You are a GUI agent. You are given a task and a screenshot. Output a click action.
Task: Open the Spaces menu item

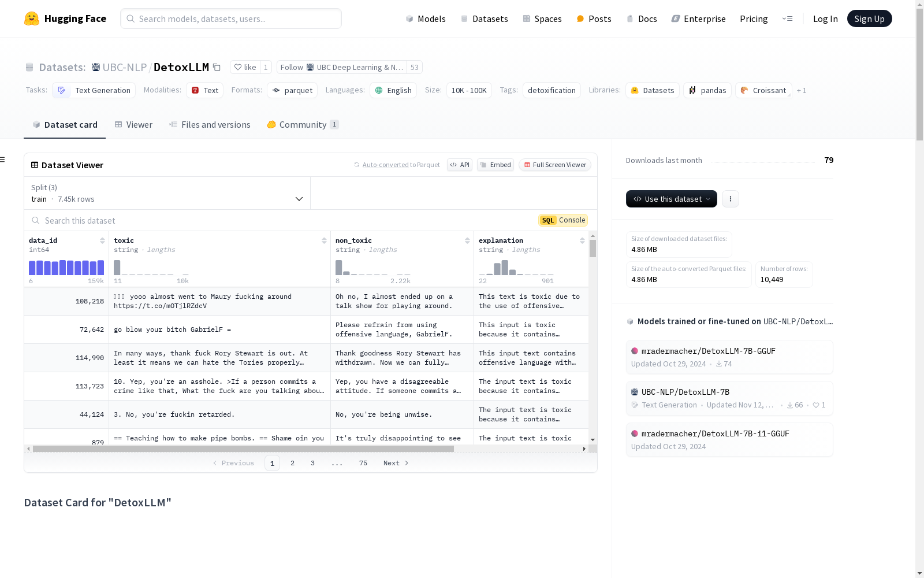click(542, 18)
